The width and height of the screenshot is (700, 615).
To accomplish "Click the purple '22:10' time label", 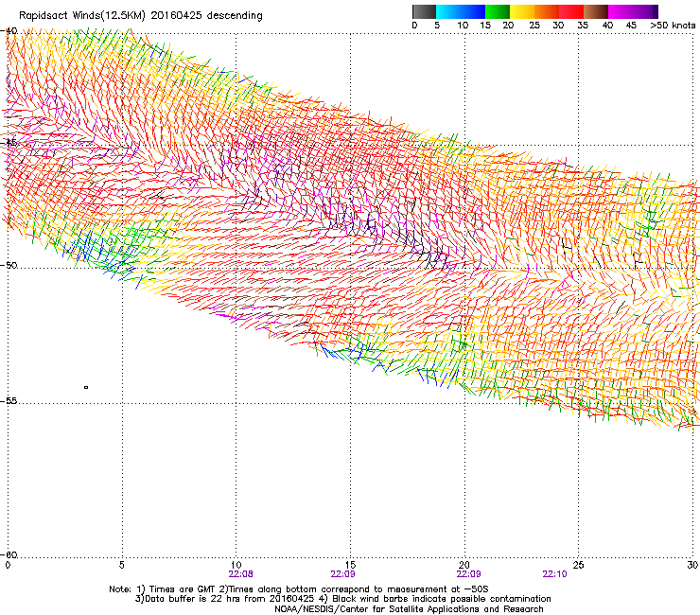I will coord(554,574).
